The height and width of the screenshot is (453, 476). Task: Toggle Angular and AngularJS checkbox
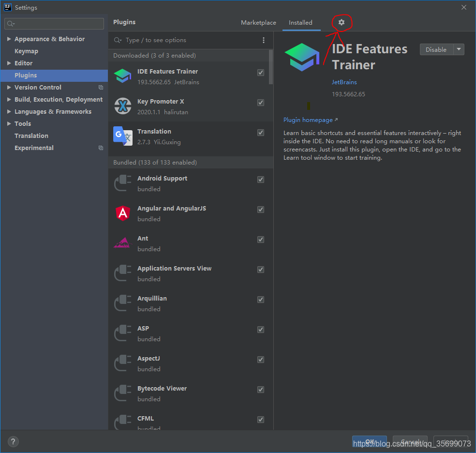(260, 210)
